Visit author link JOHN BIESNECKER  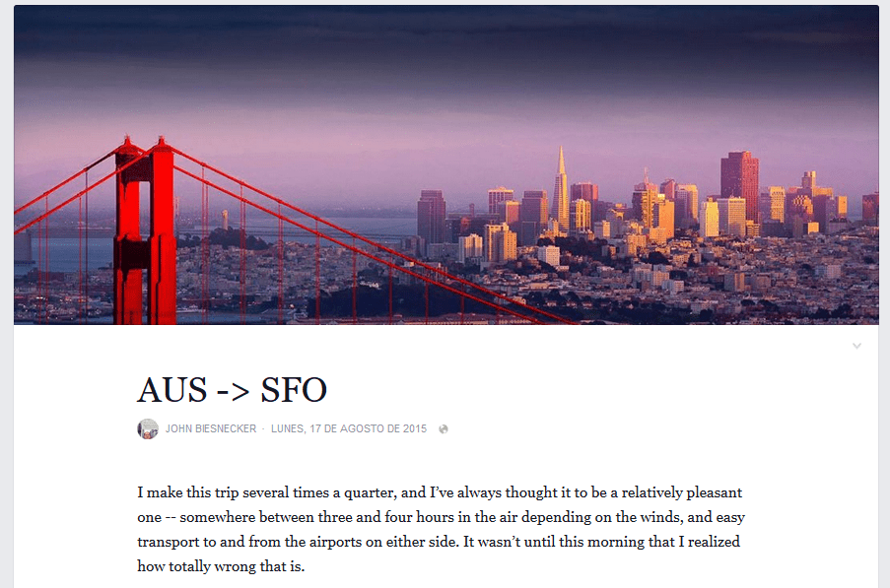[x=211, y=428]
